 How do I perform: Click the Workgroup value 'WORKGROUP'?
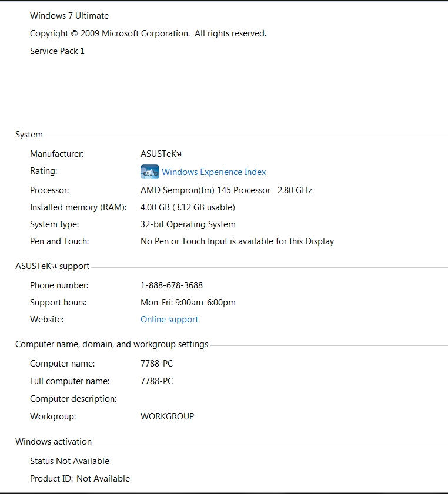(x=168, y=416)
